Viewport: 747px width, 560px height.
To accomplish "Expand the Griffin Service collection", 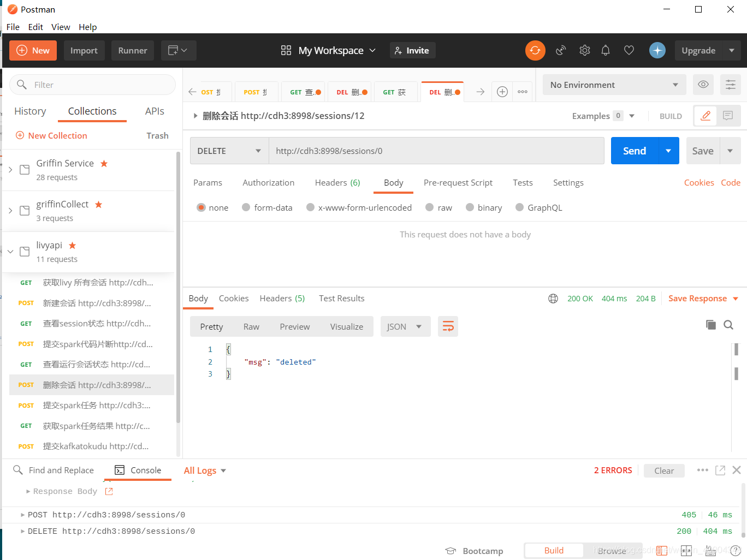I will tap(10, 170).
